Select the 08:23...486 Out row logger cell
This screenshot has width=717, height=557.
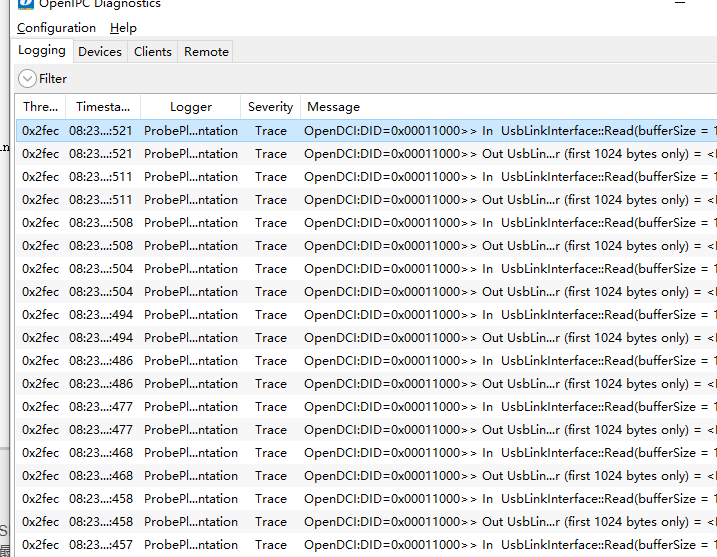191,384
